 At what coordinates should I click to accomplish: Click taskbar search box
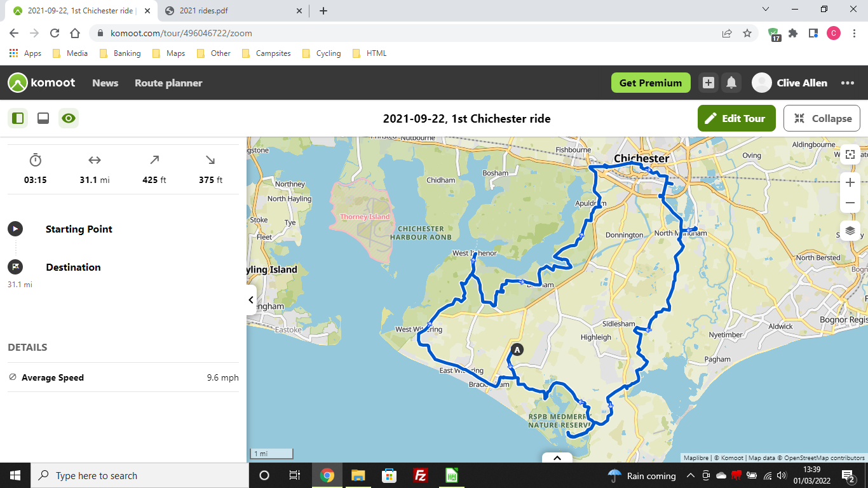point(140,475)
